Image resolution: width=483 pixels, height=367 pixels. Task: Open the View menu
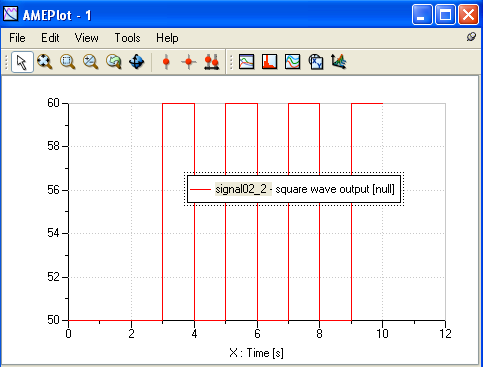(86, 38)
